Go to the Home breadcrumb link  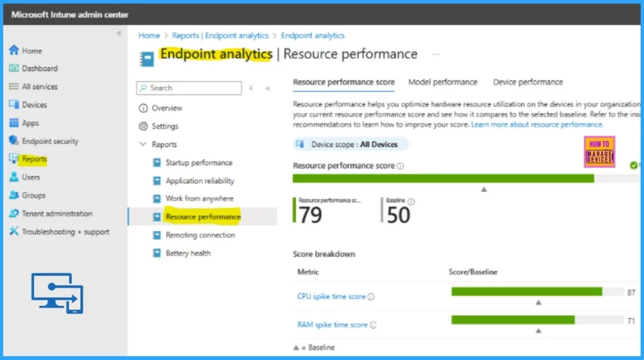point(149,35)
